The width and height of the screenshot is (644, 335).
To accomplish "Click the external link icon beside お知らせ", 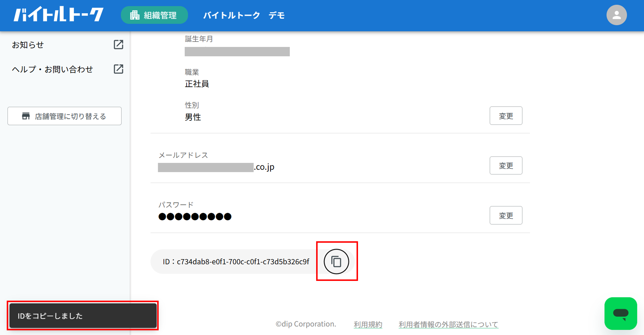I will 118,44.
